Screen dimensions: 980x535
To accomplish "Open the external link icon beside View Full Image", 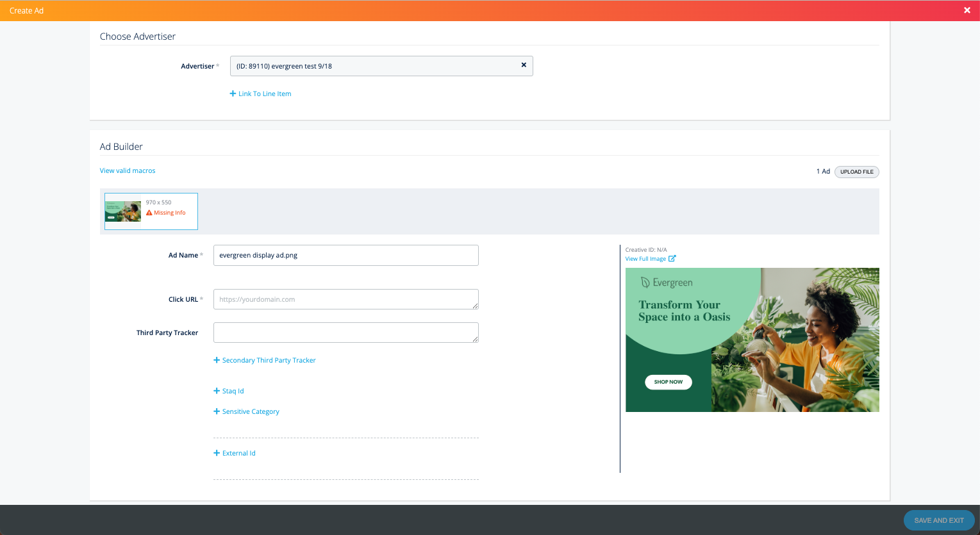I will coord(672,259).
